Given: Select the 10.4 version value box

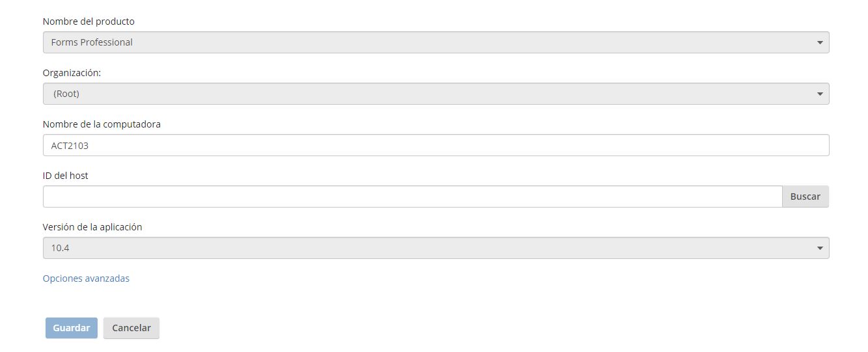Looking at the screenshot, I should pyautogui.click(x=61, y=248).
